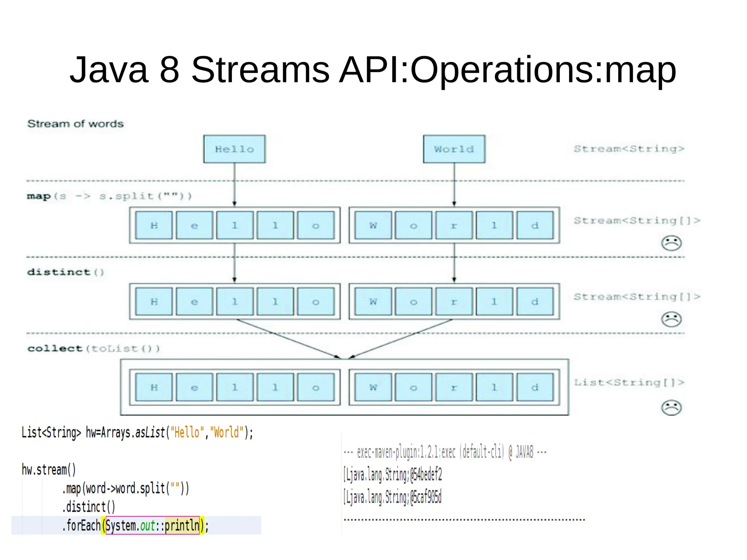The width and height of the screenshot is (747, 560).
Task: Click Stream<String[]> label in the distinct row
Action: point(637,297)
